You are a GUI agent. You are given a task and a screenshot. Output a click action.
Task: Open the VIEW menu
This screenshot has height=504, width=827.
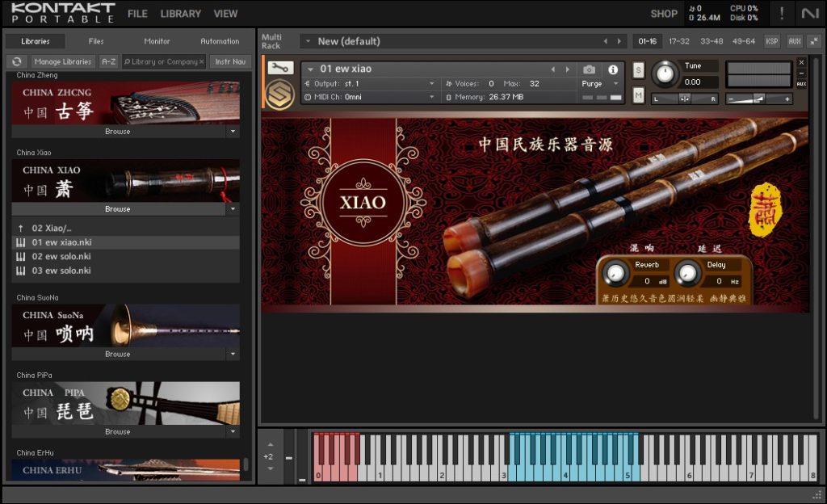225,14
